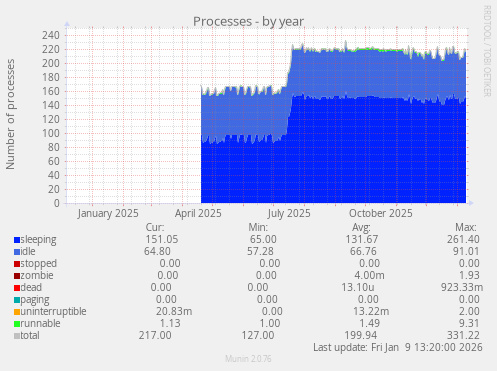
Task: Click the 'uninterruptible' legend label
Action: pos(53,312)
